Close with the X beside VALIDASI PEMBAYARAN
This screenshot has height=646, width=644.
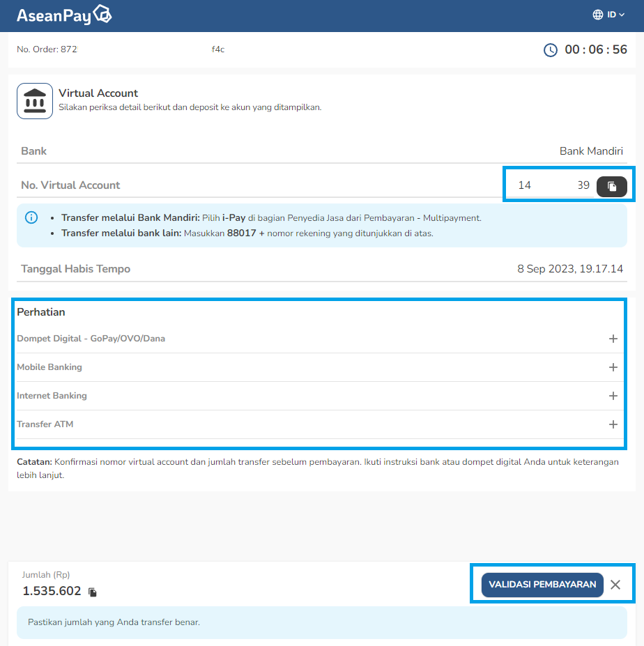(615, 585)
